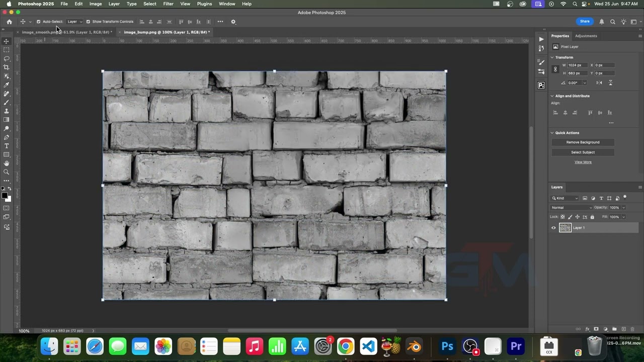The width and height of the screenshot is (644, 362).
Task: Open the options bar settings gear
Action: [233, 22]
